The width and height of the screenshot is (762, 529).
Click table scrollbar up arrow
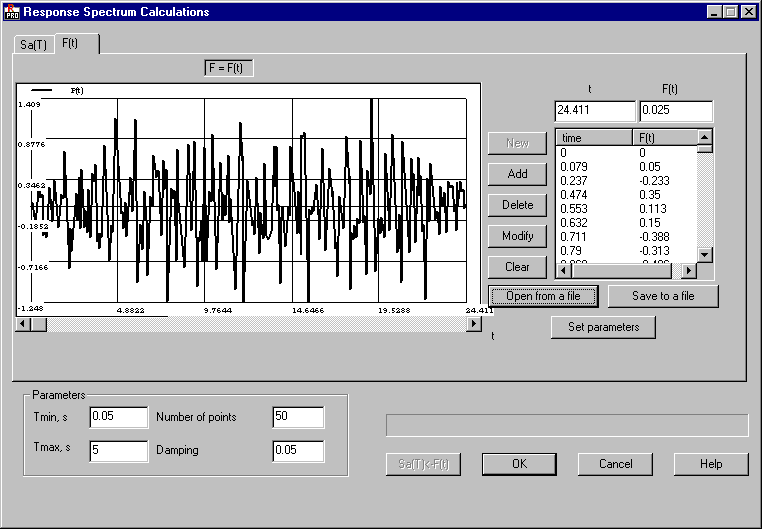coord(705,137)
